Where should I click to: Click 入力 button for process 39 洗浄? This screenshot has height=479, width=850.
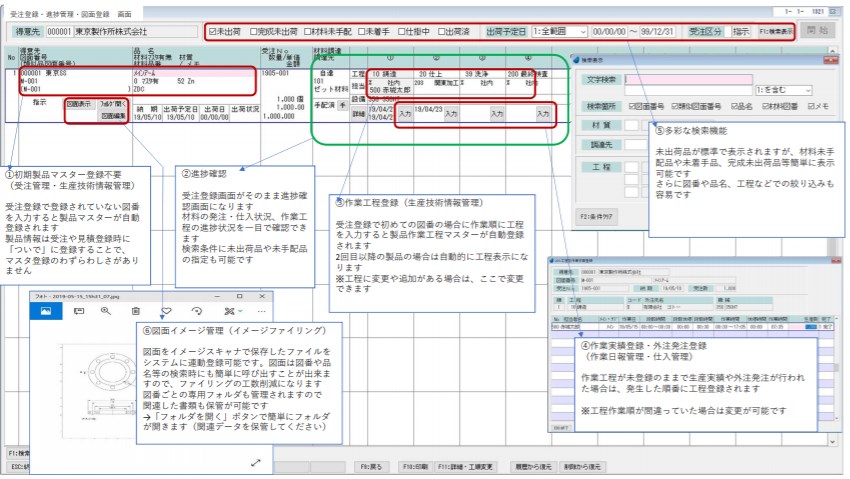click(497, 114)
